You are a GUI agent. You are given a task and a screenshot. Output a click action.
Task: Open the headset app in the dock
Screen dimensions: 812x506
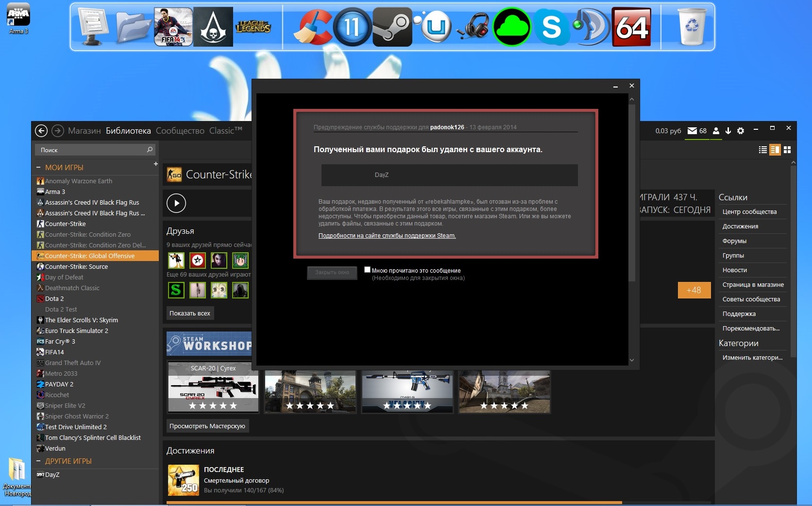(x=473, y=27)
